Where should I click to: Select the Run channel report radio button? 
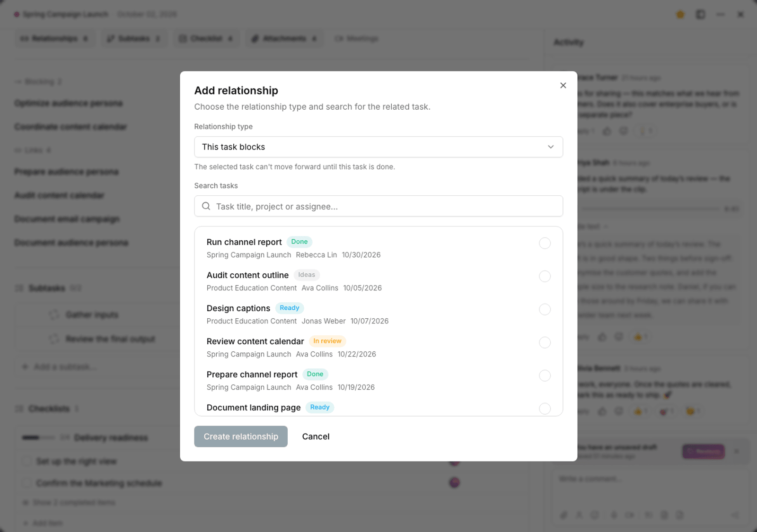(x=545, y=243)
